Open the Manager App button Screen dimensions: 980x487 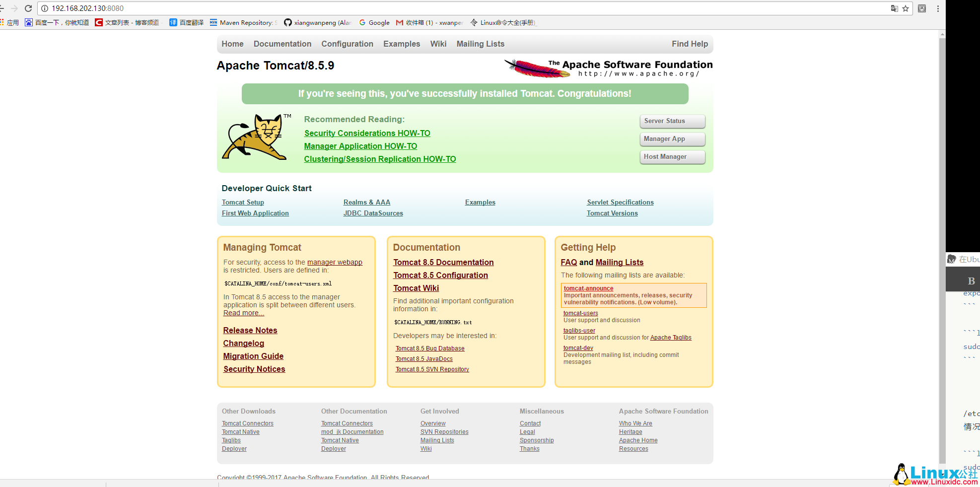tap(672, 139)
